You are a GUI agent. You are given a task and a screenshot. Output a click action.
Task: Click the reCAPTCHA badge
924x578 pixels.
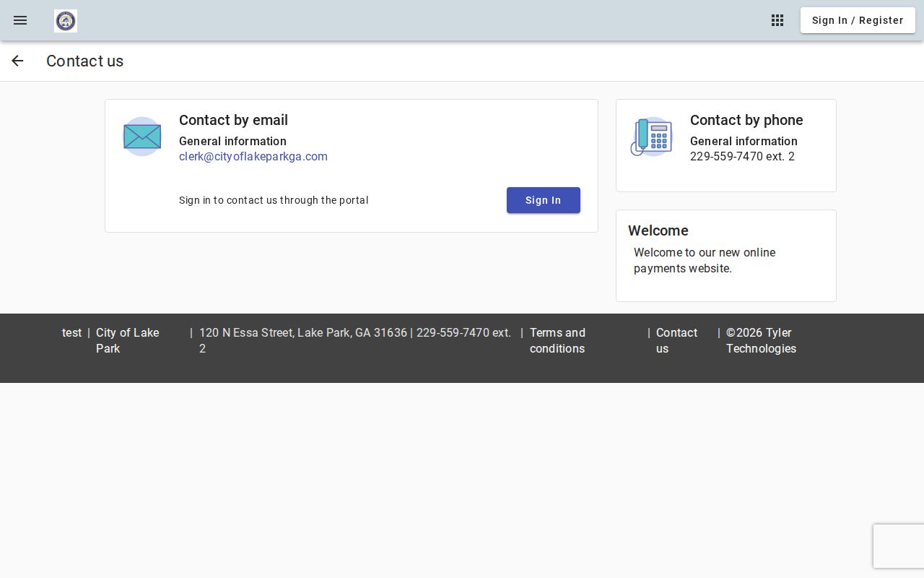point(899,546)
